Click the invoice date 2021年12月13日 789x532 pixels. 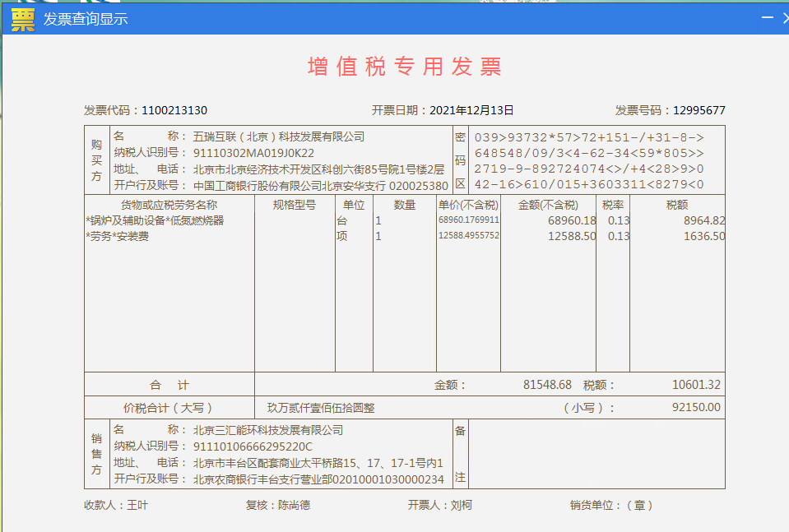tap(472, 110)
